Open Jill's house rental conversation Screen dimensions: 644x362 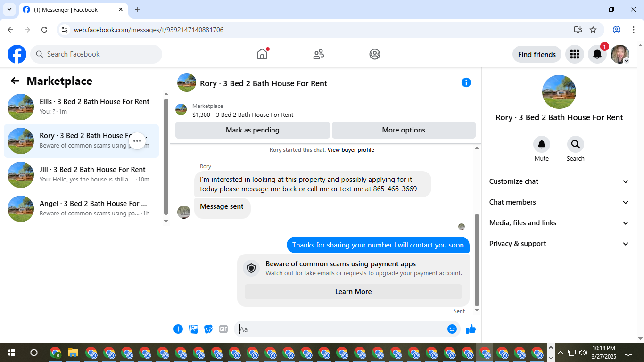[81, 175]
